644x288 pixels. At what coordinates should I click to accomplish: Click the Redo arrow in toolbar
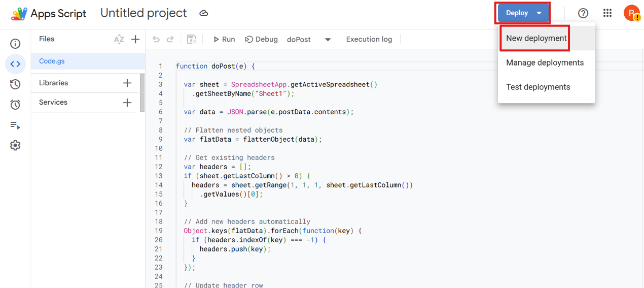[170, 39]
